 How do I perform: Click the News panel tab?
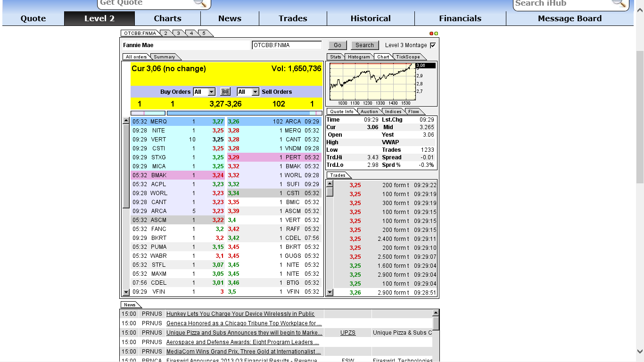pos(130,304)
